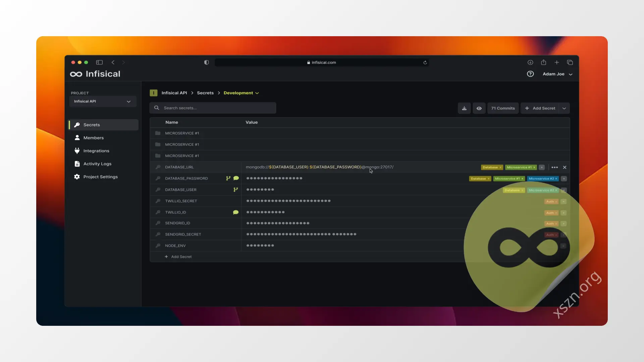
Task: Click the Name column header
Action: pyautogui.click(x=172, y=122)
